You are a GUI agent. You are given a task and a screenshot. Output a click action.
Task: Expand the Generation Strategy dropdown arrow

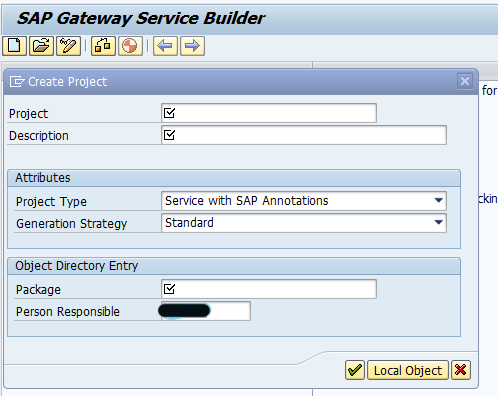tap(439, 222)
